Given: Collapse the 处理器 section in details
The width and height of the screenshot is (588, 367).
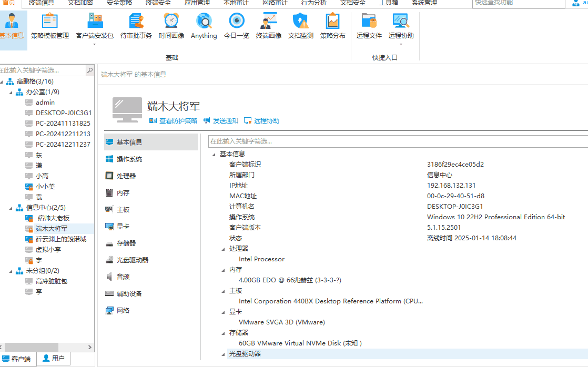Looking at the screenshot, I should point(224,249).
